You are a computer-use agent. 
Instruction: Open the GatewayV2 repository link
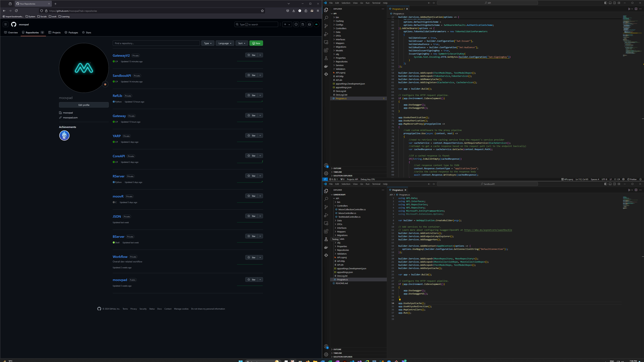pos(121,55)
